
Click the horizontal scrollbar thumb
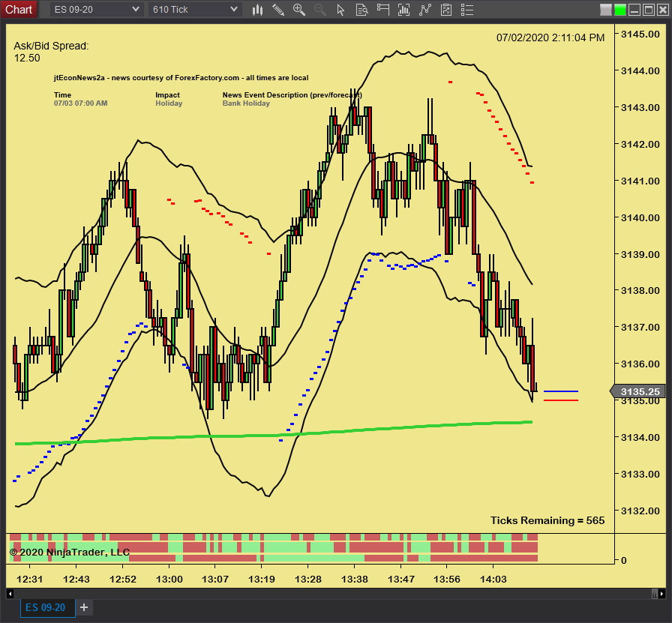coord(655,594)
